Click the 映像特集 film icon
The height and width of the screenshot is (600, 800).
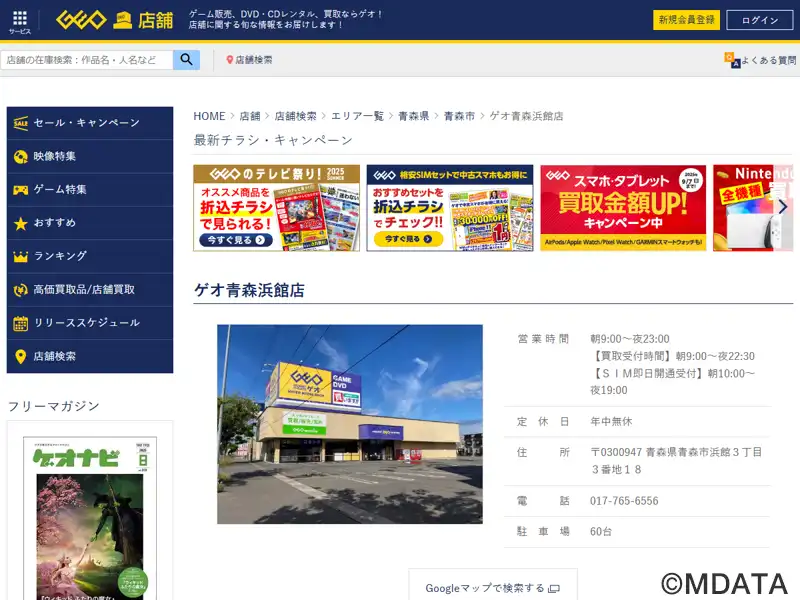point(20,157)
